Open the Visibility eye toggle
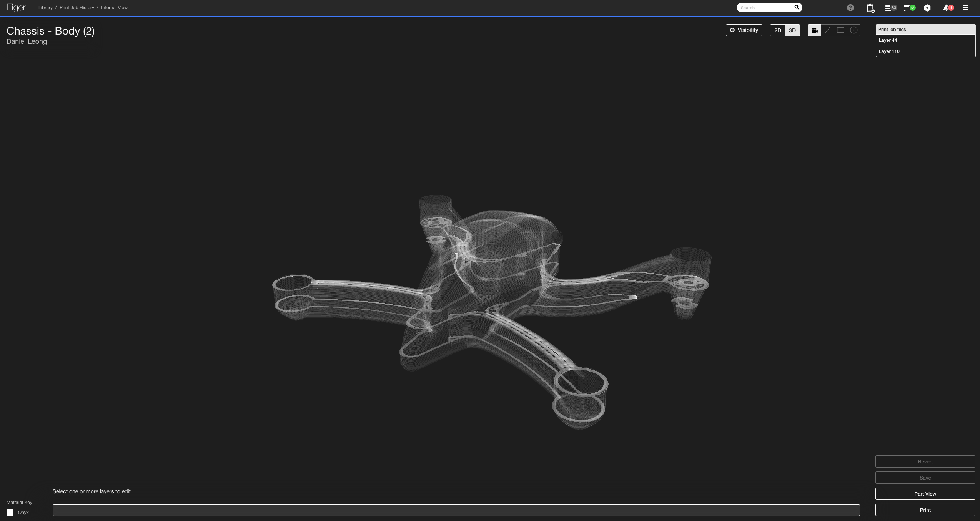Screen dimensions: 980x521 tap(743, 30)
